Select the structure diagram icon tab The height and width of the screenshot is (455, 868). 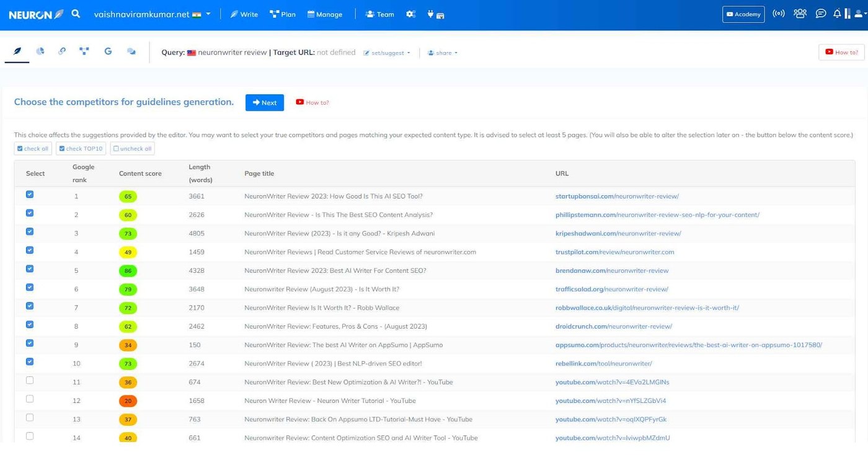point(84,51)
